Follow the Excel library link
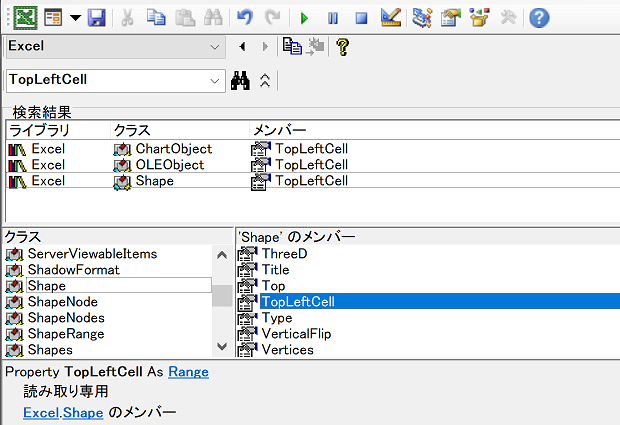Viewport: 620px width, 425px height. click(x=41, y=413)
